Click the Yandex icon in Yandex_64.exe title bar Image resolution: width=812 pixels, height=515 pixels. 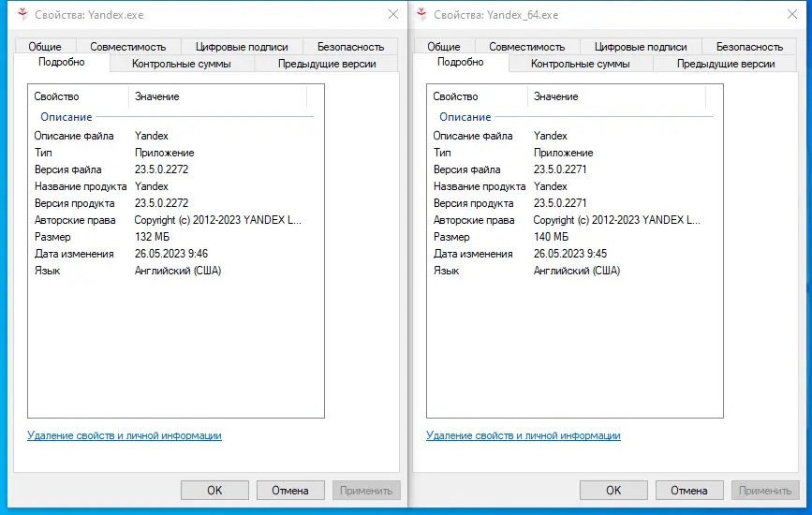[420, 15]
